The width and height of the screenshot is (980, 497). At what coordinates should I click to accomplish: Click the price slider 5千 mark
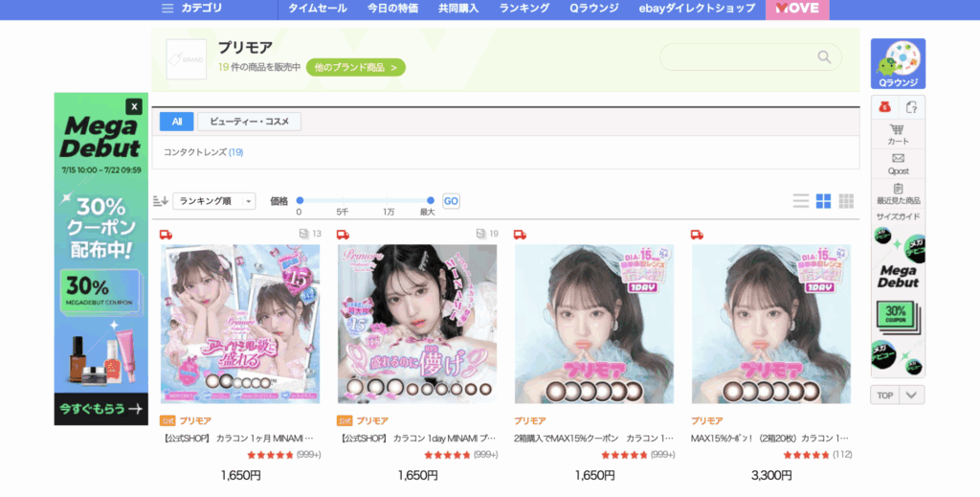coord(343,212)
